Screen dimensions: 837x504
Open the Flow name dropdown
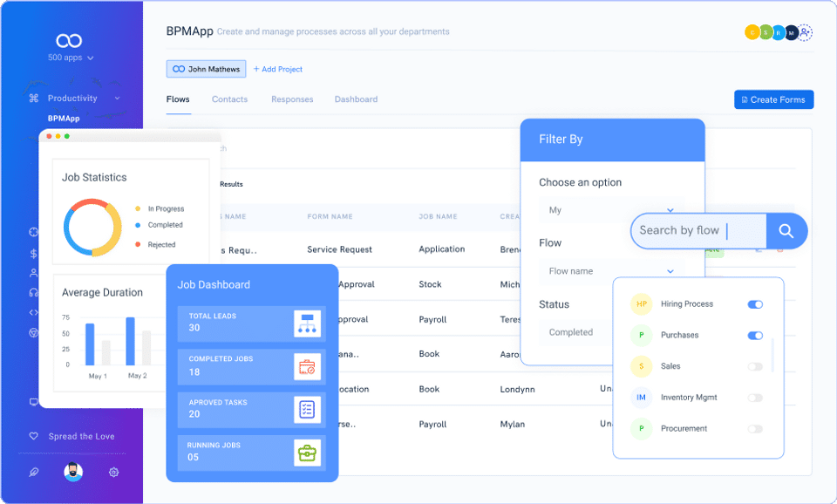pos(610,271)
